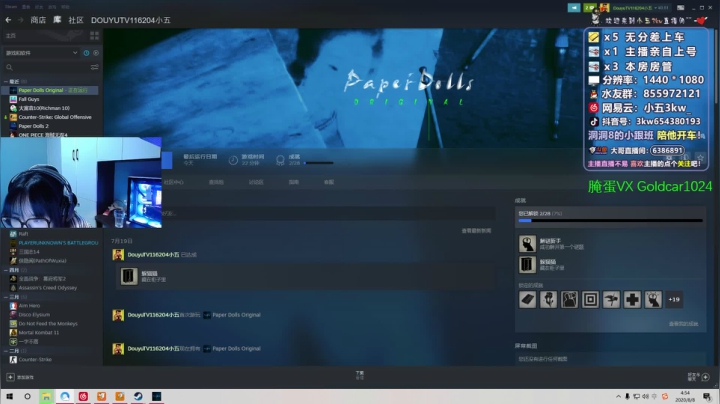
Task: Show the +19 more locked achievements
Action: (674, 299)
